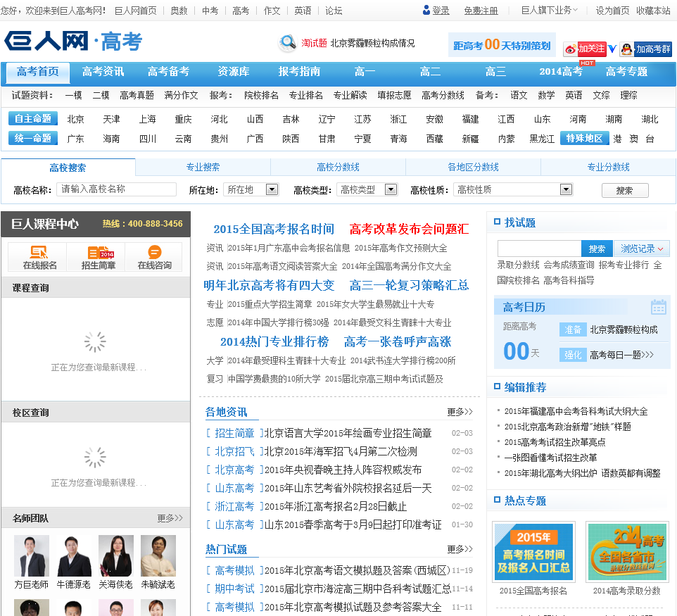Click 更多>> beside 名师团队

170,518
